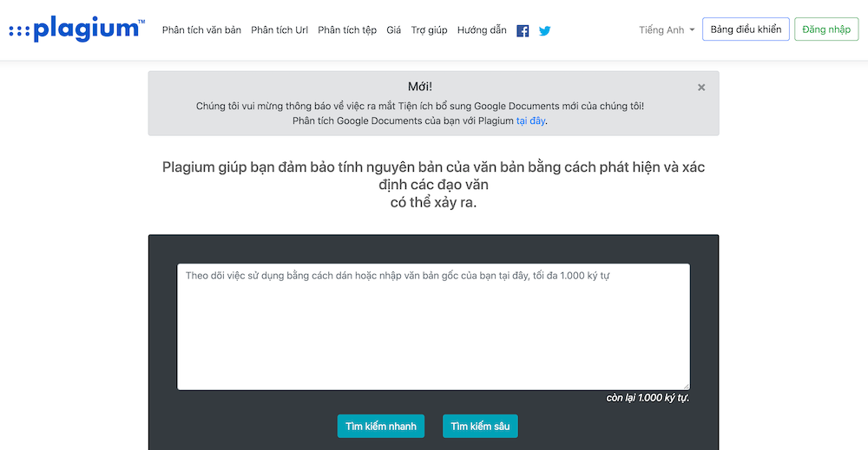Click Tìm kiếm sâu button

click(x=480, y=427)
